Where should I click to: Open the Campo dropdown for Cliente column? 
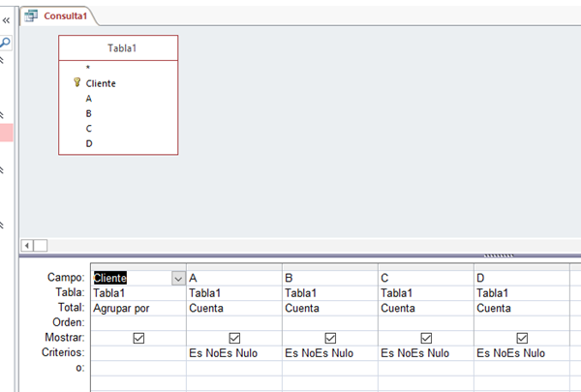(178, 279)
